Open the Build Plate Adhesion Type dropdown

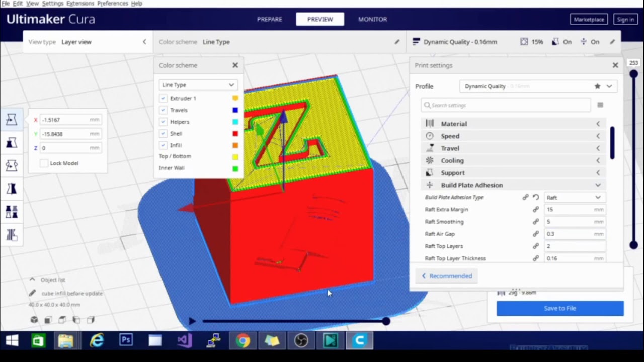coord(575,198)
